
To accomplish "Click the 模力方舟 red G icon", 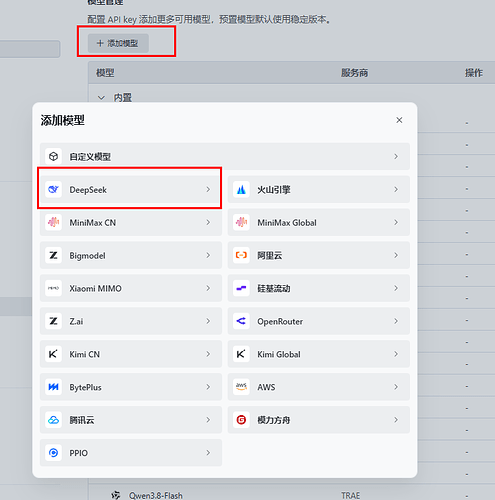I will coord(241,420).
